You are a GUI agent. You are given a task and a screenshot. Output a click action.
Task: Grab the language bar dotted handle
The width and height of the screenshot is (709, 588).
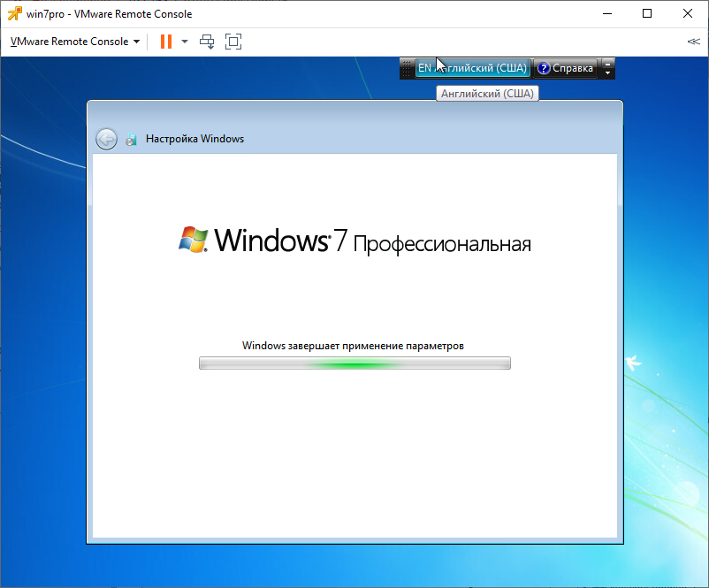click(407, 68)
